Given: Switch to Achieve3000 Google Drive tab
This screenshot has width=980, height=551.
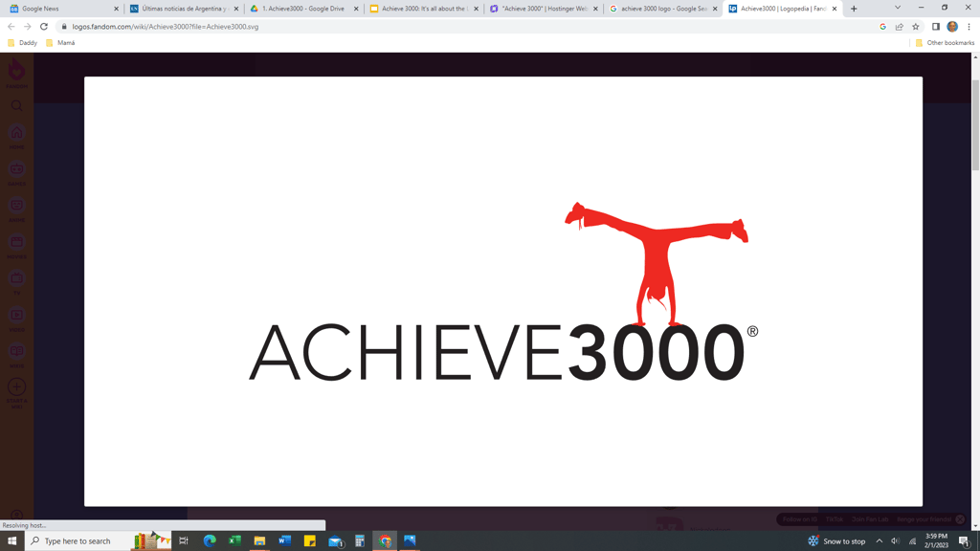Looking at the screenshot, I should [304, 9].
